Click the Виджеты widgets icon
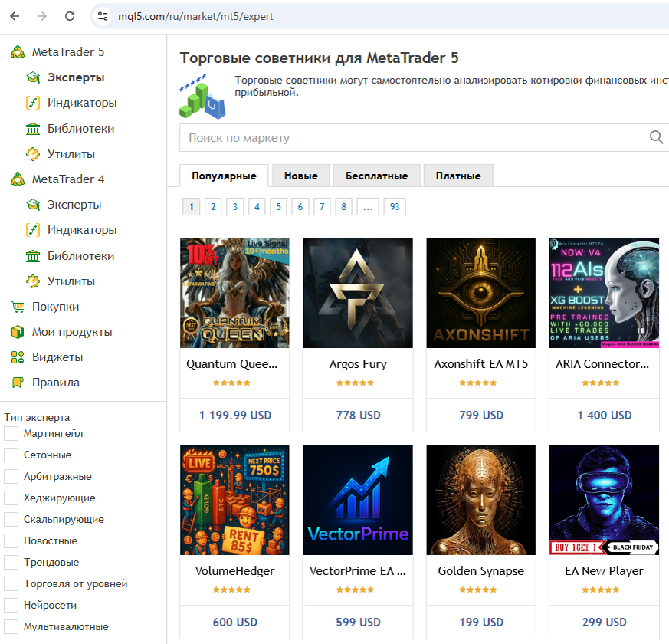 click(18, 357)
